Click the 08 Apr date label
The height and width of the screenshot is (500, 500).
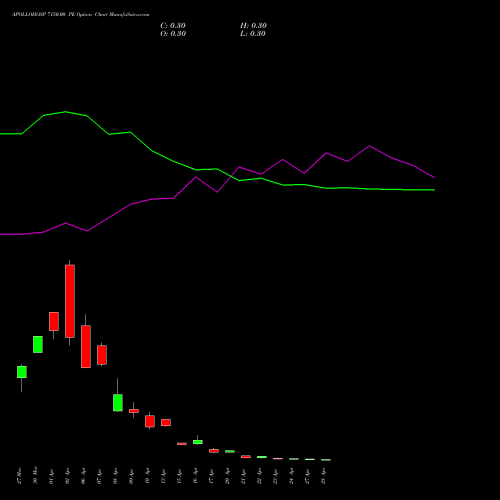coord(115,476)
